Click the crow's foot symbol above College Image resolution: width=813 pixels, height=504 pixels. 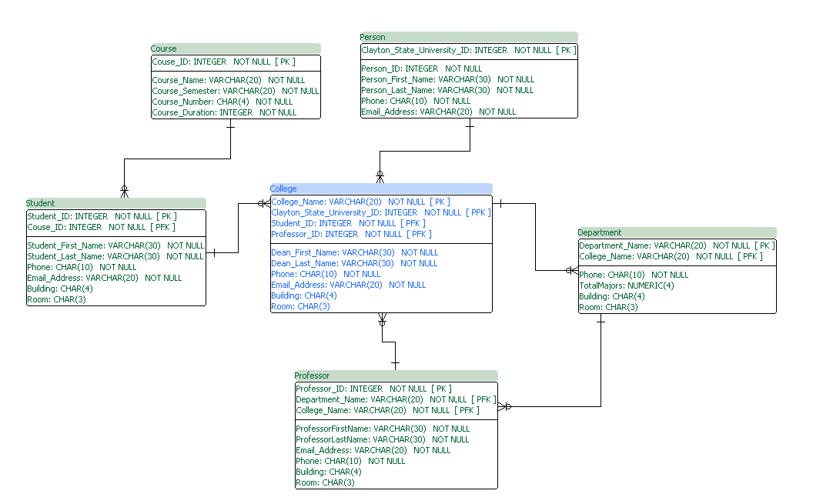[x=380, y=176]
